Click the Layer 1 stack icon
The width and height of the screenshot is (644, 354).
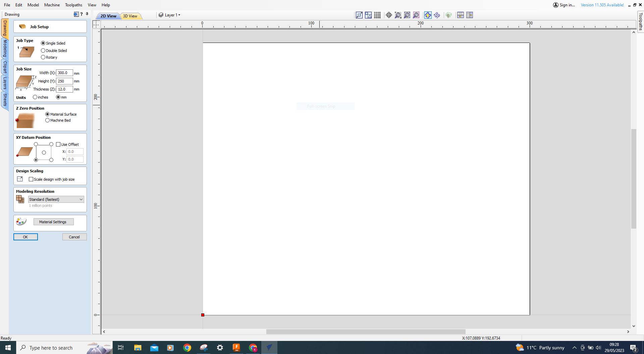[x=161, y=15]
